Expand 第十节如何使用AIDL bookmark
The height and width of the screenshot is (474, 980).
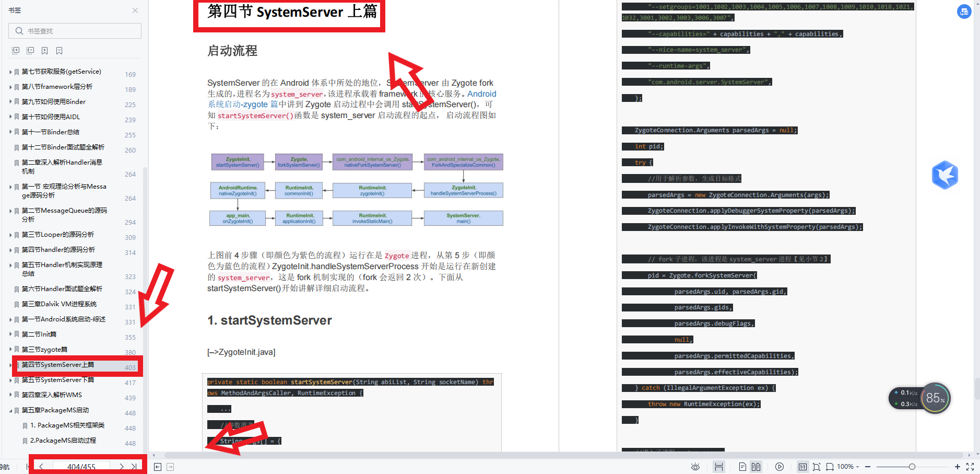click(x=10, y=118)
